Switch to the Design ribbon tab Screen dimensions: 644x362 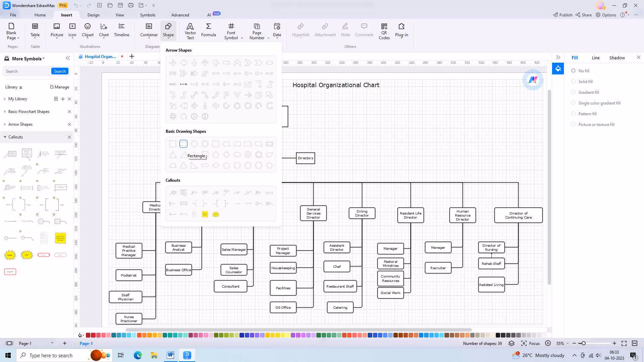[x=93, y=15]
